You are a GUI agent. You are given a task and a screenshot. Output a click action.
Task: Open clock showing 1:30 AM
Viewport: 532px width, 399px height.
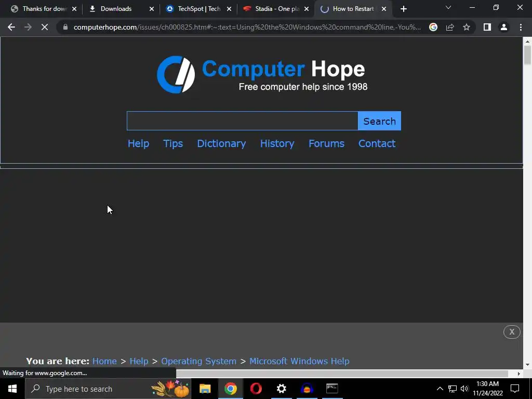click(x=488, y=389)
